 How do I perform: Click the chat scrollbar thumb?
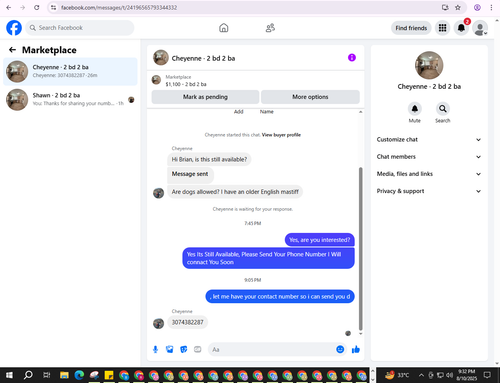click(x=360, y=249)
